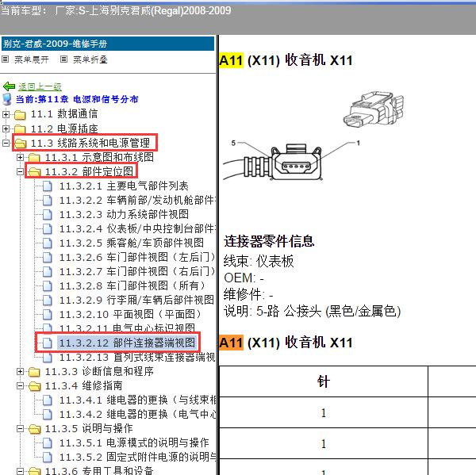476x475 pixels.
Task: Open 11.3.5.1 电源模式的说明与操作
Action: tap(134, 443)
